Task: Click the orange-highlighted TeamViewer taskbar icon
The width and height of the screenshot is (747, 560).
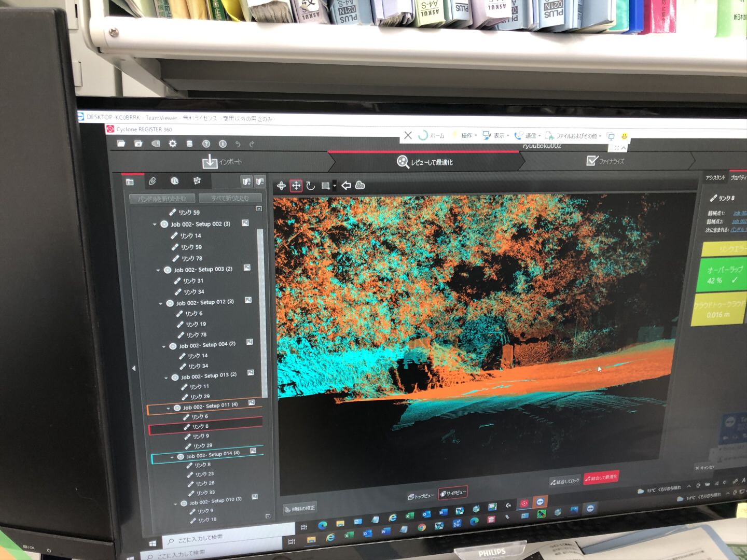Action: click(x=540, y=502)
